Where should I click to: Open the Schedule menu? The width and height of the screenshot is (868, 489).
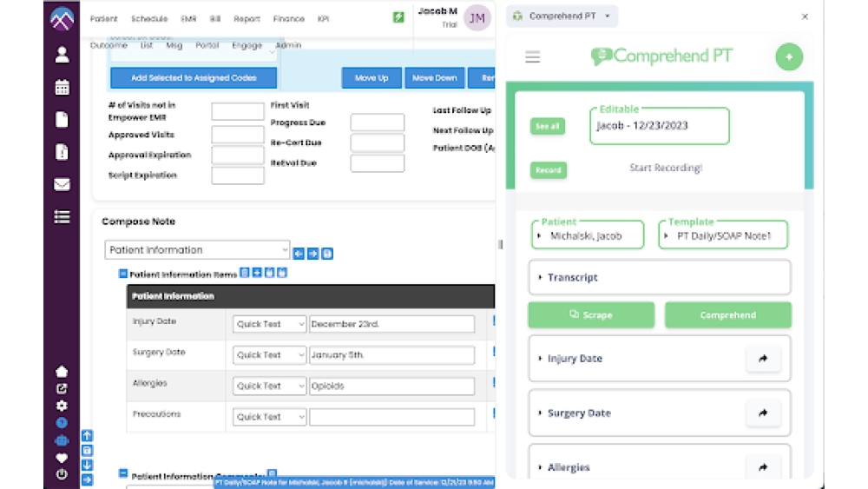[x=149, y=19]
